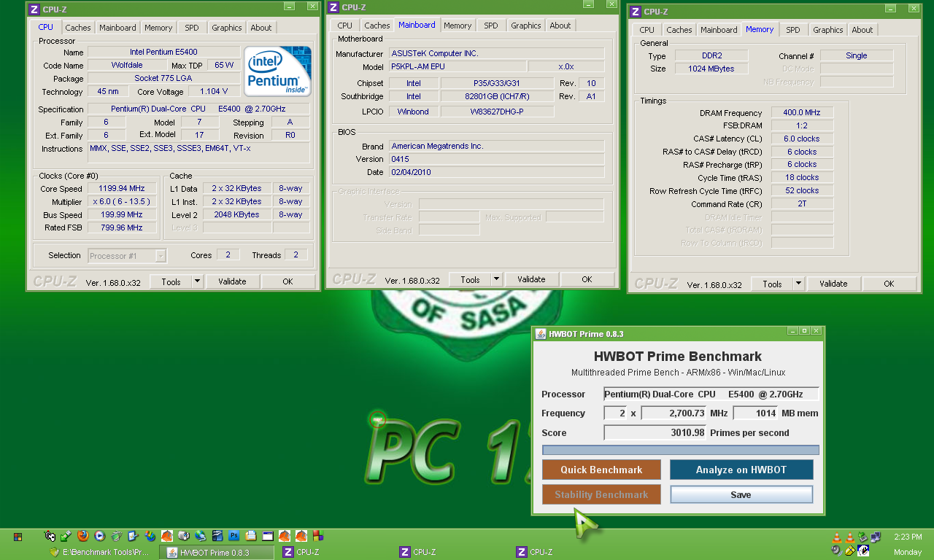Viewport: 934px width, 560px height.
Task: Click the CAS# Latency value 6.0 clocks
Action: pos(802,139)
